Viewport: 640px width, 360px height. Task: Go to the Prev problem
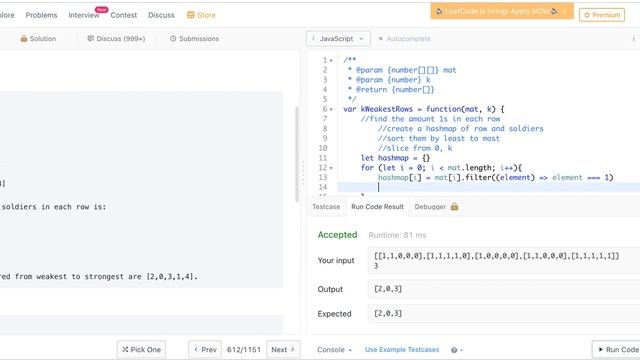coord(205,350)
